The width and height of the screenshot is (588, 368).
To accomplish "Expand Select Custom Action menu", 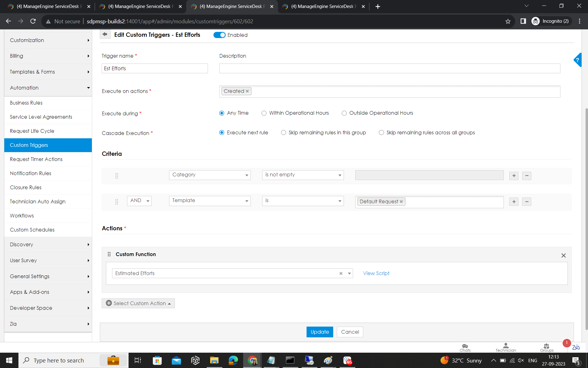I will (x=138, y=303).
